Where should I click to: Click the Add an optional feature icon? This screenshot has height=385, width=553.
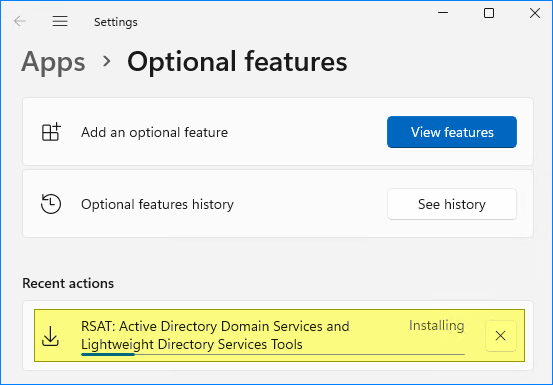[x=51, y=132]
